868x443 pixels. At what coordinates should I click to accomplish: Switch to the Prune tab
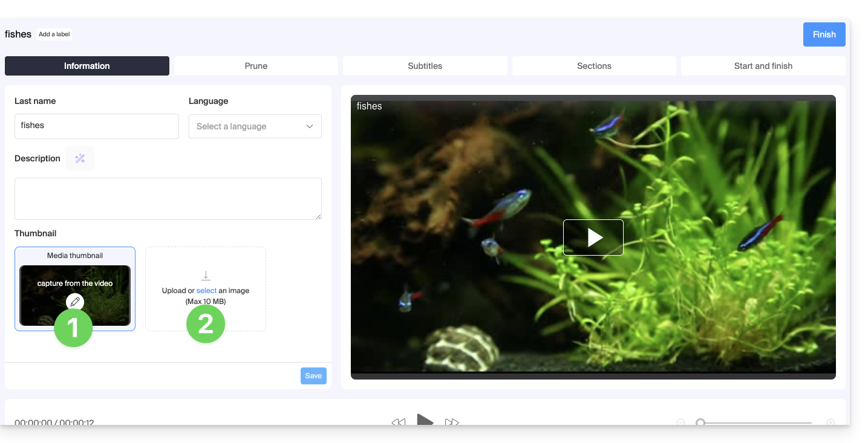pyautogui.click(x=256, y=66)
